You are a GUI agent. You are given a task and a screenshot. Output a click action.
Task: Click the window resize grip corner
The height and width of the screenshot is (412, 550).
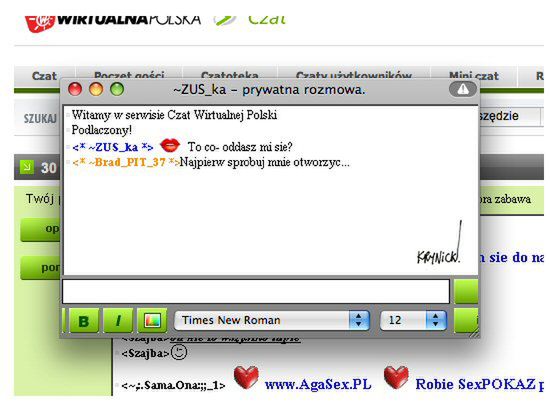pyautogui.click(x=474, y=332)
